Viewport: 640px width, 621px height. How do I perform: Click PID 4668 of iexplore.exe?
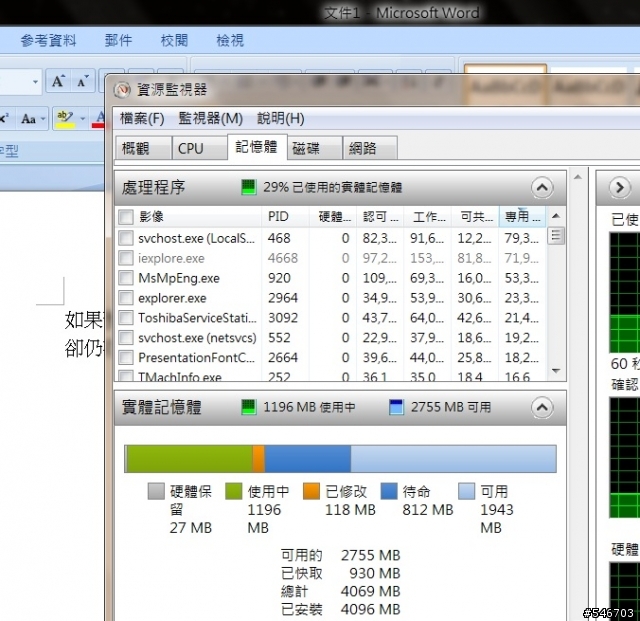[283, 258]
